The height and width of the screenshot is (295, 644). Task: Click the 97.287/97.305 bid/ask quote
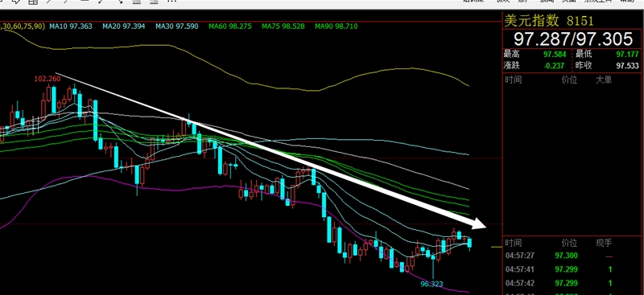(x=573, y=39)
